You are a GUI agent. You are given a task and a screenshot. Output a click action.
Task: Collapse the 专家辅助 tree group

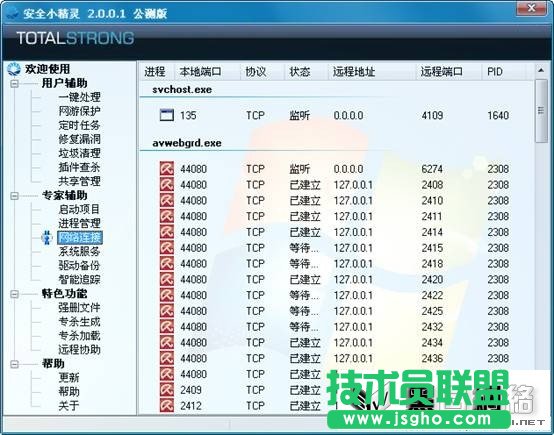[x=14, y=196]
